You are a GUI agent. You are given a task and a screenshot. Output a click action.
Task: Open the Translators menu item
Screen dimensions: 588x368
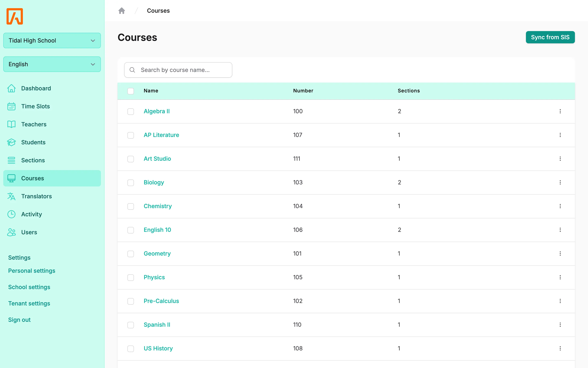coord(52,196)
